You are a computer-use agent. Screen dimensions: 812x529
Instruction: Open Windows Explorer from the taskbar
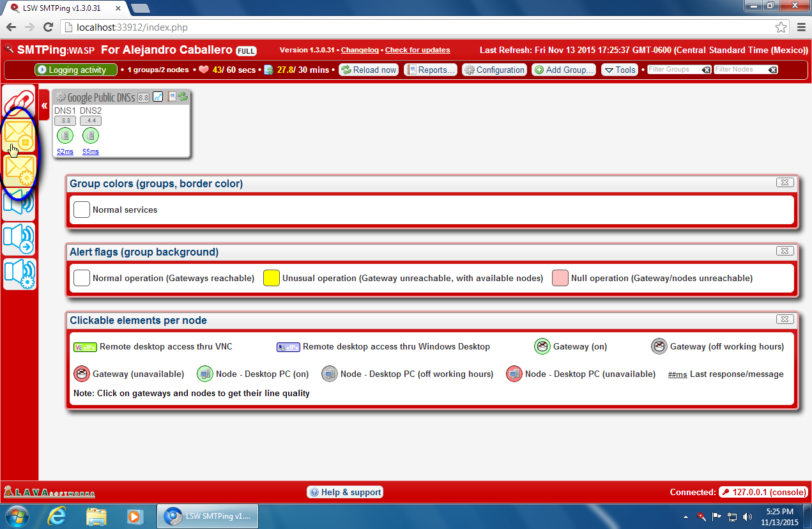pyautogui.click(x=96, y=516)
